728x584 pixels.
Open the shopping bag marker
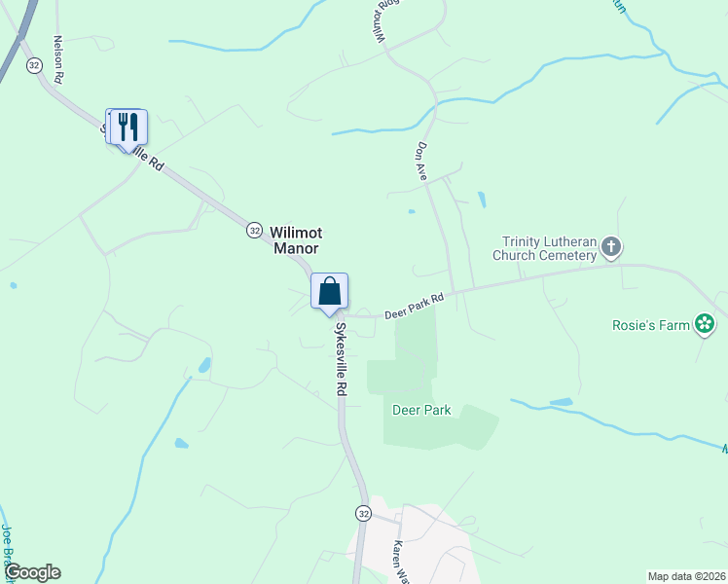coord(329,291)
